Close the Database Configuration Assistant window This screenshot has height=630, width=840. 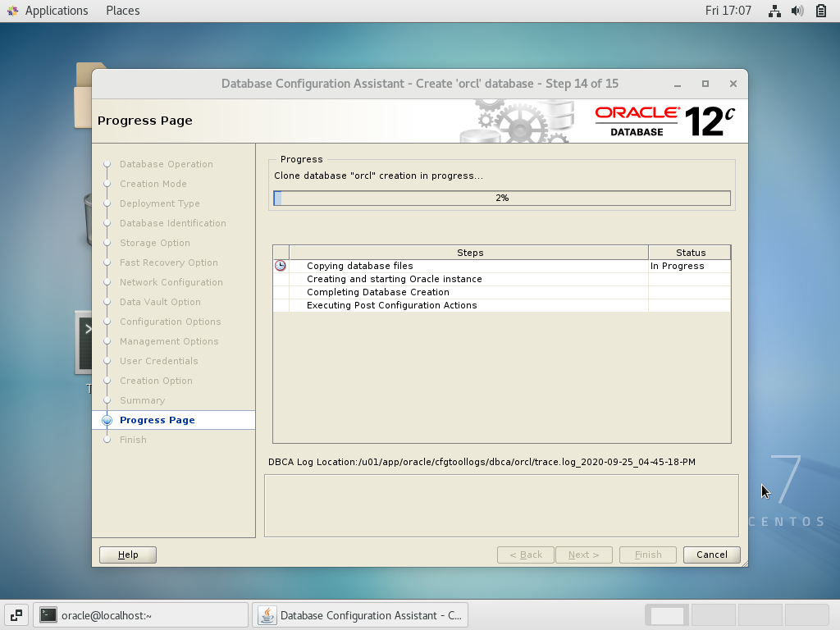pos(733,84)
